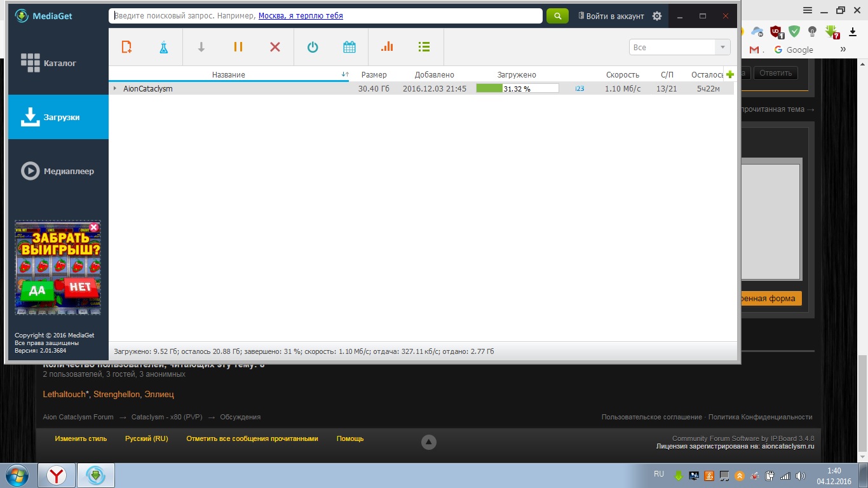This screenshot has height=488, width=868.
Task: Sort the list by the Добавлено column
Action: [435, 74]
